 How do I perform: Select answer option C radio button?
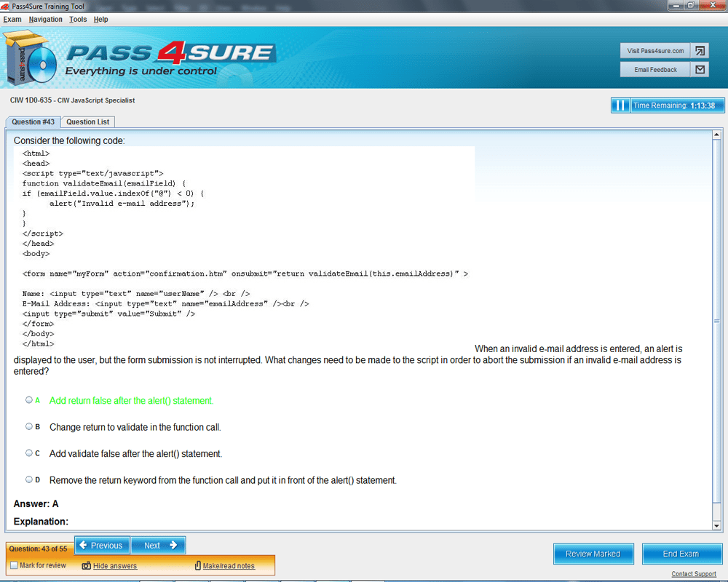(x=29, y=453)
